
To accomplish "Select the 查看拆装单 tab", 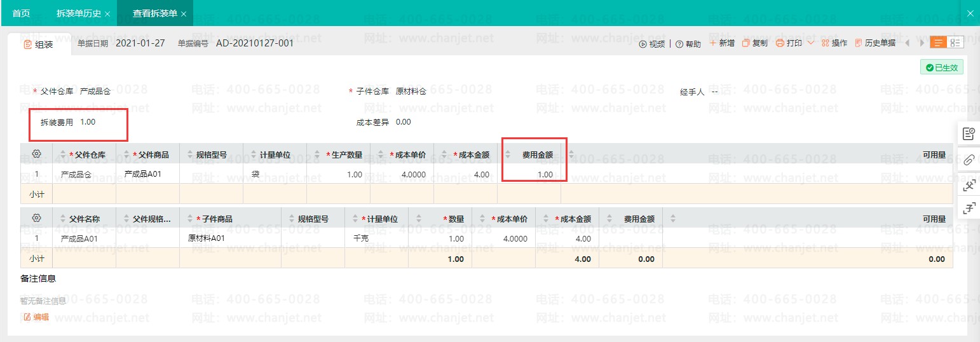I will 155,13.
